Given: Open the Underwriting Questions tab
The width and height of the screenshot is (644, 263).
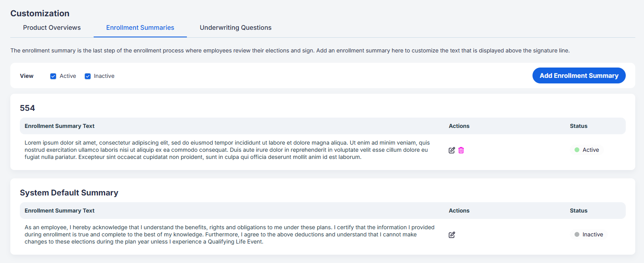Looking at the screenshot, I should point(236,27).
